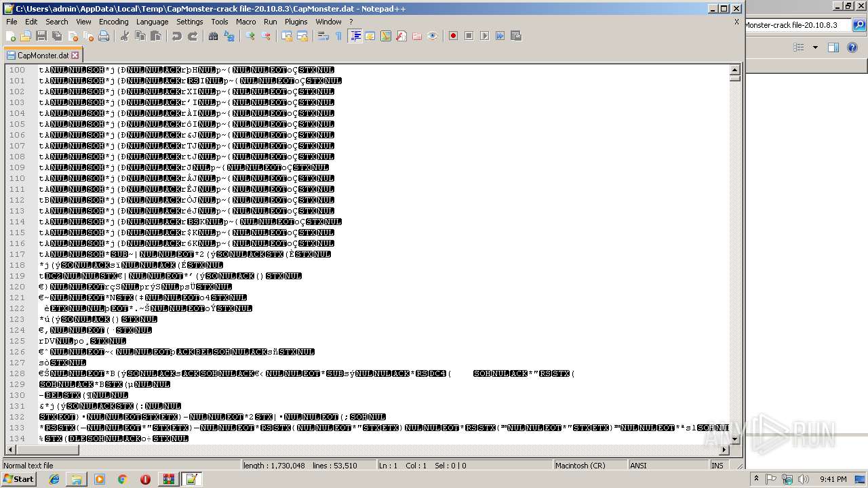Paste clipboard toolbar icon
The width and height of the screenshot is (868, 488).
[156, 36]
